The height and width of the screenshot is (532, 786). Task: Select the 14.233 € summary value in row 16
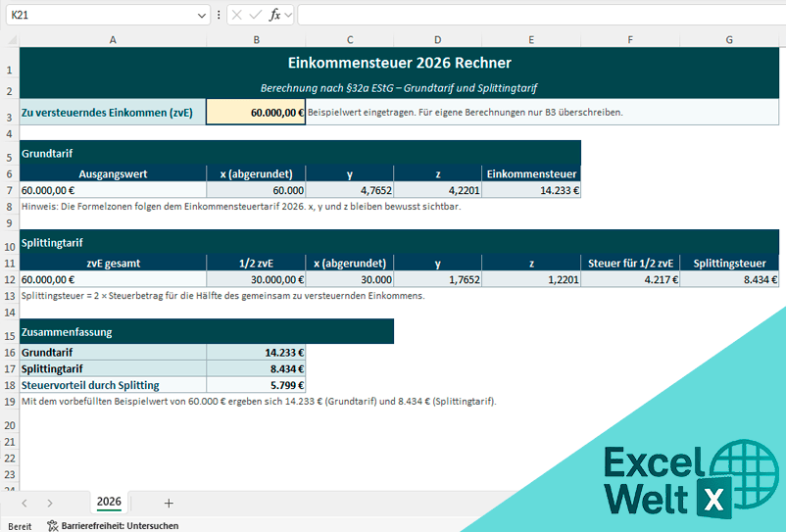256,352
